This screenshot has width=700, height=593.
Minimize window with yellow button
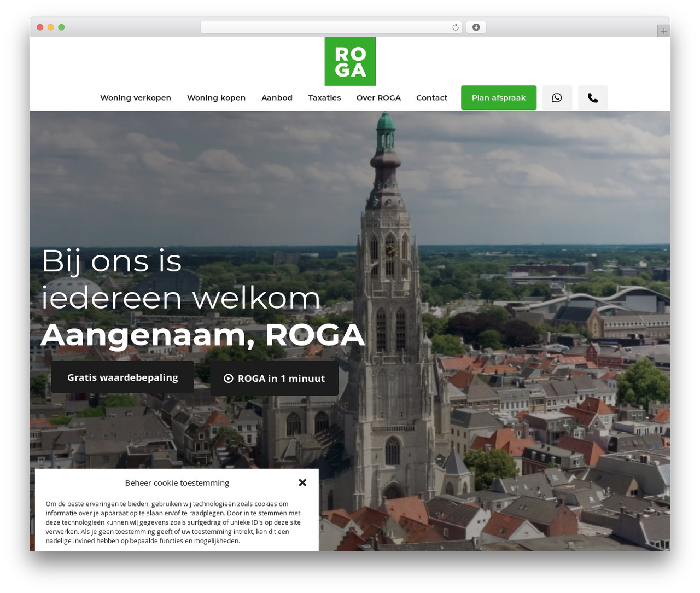pyautogui.click(x=50, y=27)
